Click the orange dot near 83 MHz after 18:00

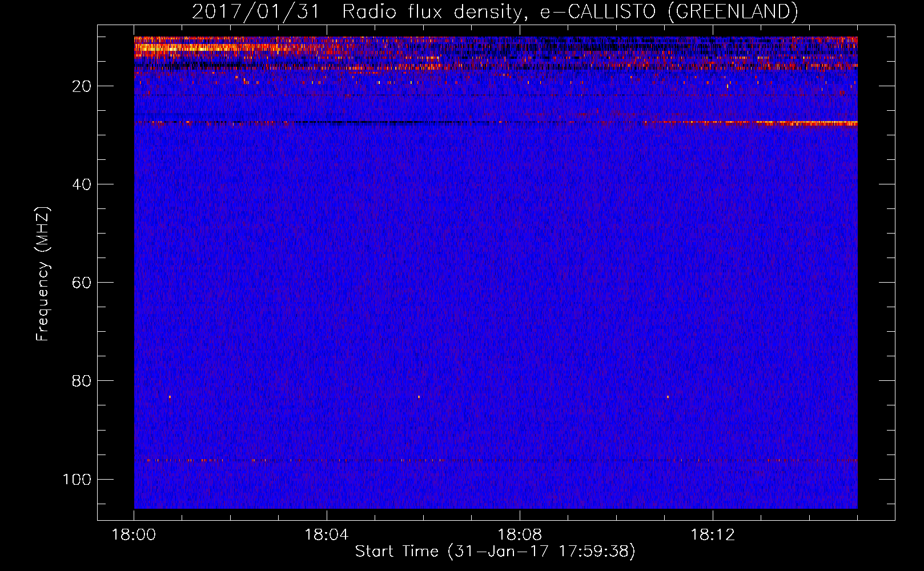[170, 396]
